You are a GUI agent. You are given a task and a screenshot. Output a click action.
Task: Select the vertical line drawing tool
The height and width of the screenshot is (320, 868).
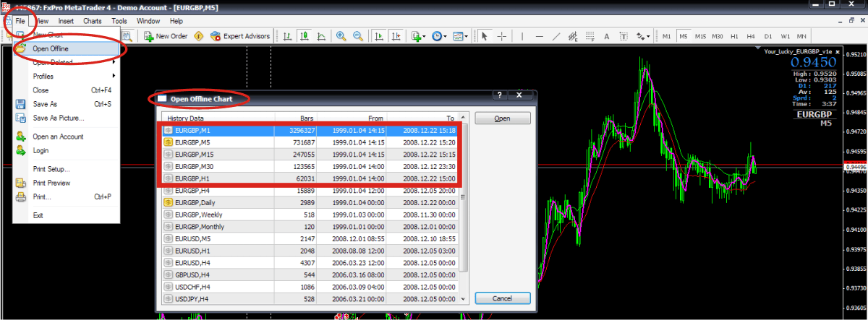pos(522,35)
